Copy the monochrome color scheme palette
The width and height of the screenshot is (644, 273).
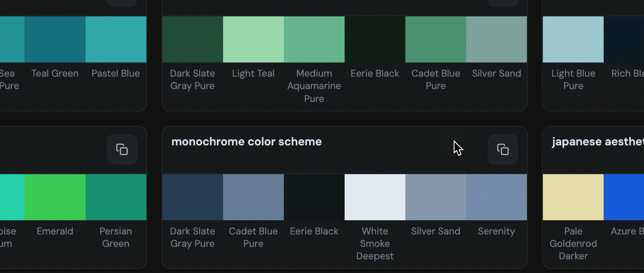coord(503,149)
